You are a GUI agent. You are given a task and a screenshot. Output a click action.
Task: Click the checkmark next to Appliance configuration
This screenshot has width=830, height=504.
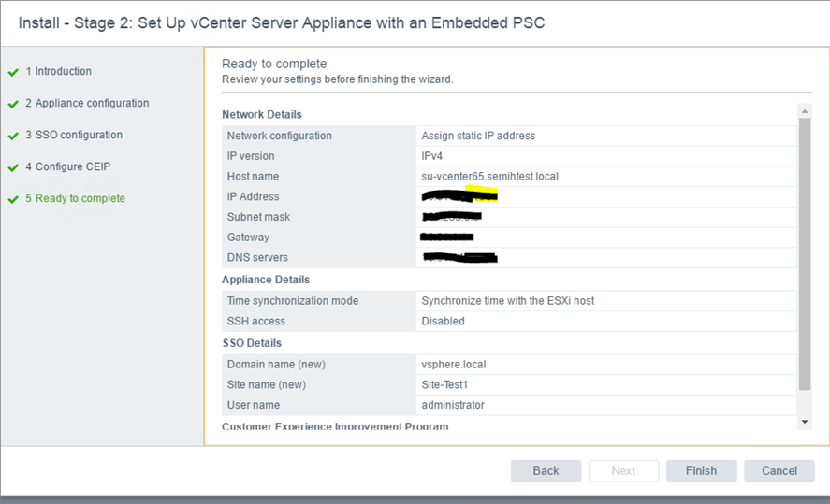[13, 104]
